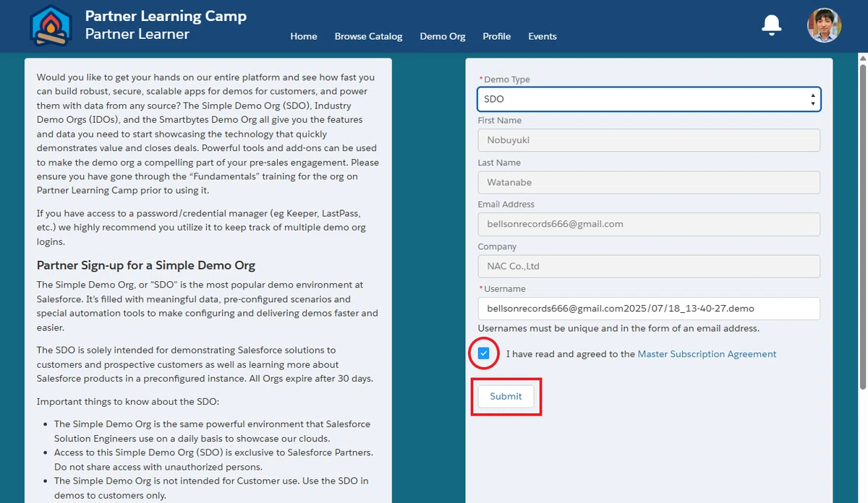Click the Partner Learning Camp campfire logo

(x=51, y=26)
